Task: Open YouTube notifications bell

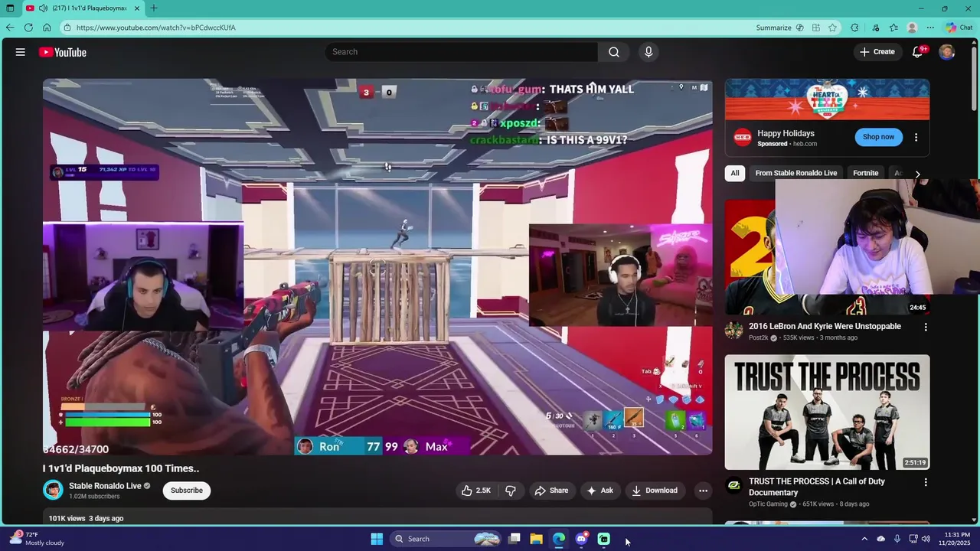Action: 917,52
